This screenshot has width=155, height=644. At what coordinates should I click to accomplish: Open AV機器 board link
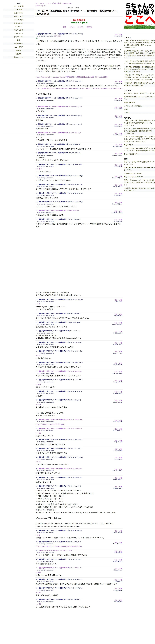(19, 50)
